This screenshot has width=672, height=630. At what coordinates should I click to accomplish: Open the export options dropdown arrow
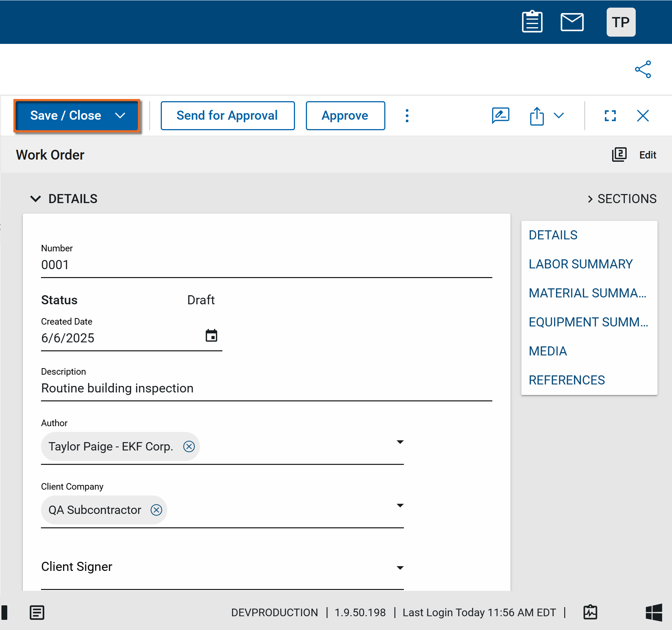point(559,116)
